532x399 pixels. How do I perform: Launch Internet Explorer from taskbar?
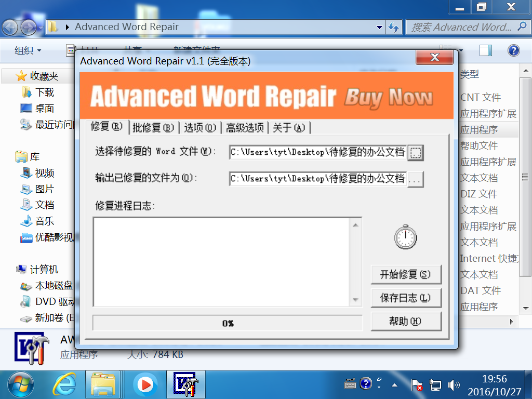64,385
